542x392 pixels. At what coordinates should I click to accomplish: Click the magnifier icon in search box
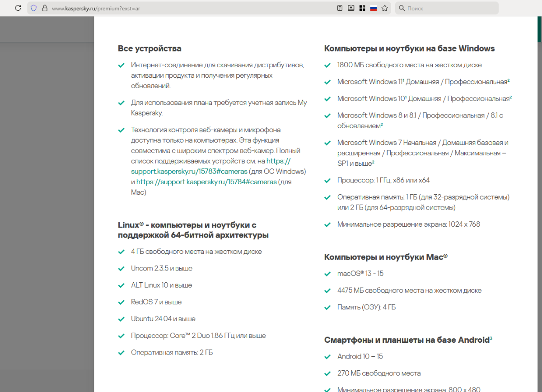coord(402,8)
